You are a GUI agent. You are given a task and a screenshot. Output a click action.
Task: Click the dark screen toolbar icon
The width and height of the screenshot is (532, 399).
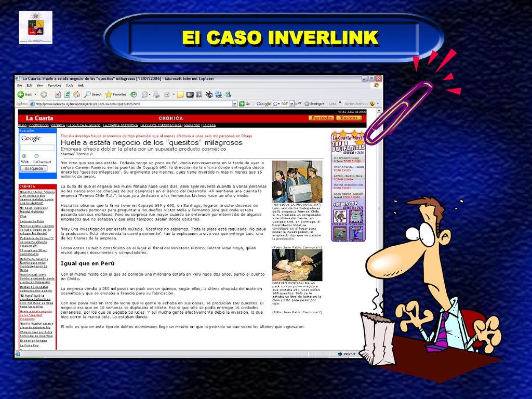(190, 95)
